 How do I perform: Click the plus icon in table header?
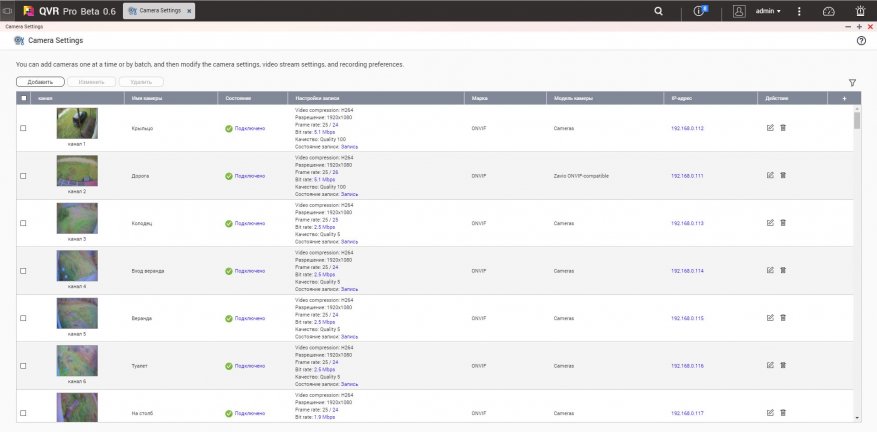[x=844, y=98]
